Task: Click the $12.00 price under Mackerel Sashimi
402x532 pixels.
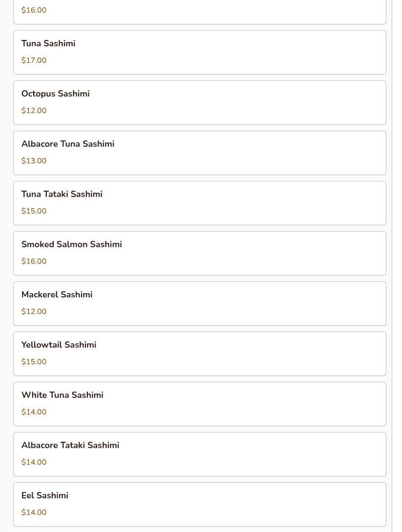Action: (x=34, y=312)
